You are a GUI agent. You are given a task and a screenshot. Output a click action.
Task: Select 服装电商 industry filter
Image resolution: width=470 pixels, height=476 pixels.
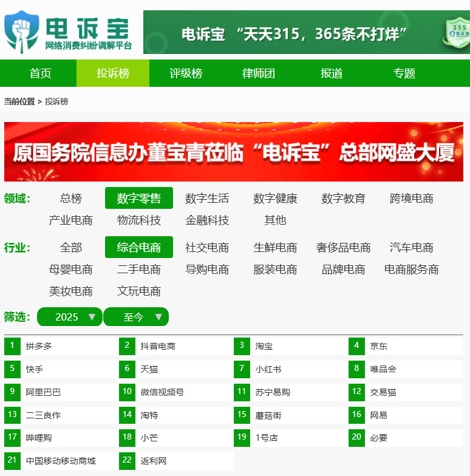[x=275, y=270]
